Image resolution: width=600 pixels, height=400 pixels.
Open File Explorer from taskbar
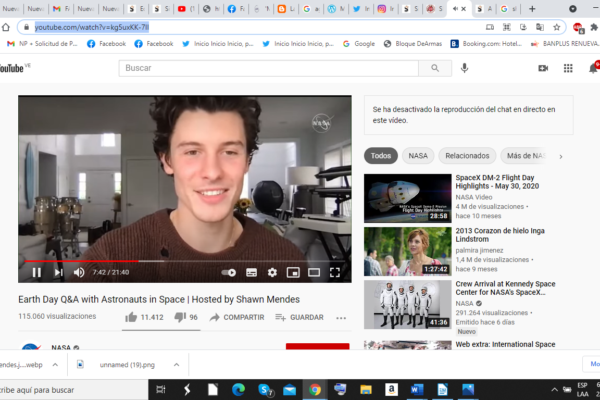[365, 390]
